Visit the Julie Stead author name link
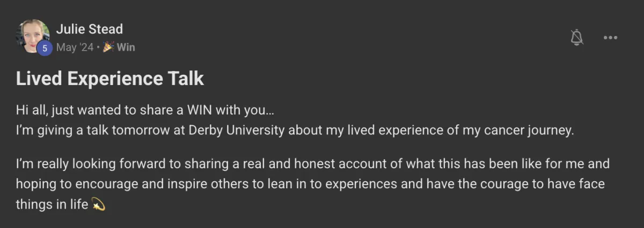The height and width of the screenshot is (228, 644). pos(89,29)
